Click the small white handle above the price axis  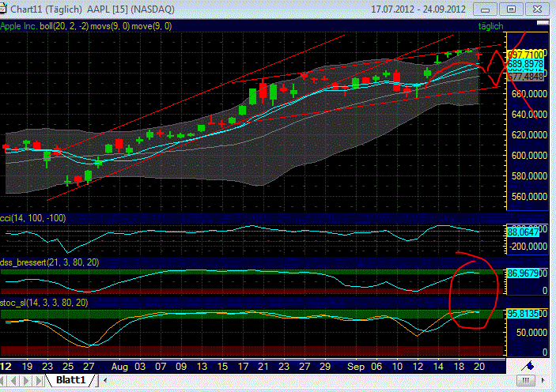coord(543,23)
